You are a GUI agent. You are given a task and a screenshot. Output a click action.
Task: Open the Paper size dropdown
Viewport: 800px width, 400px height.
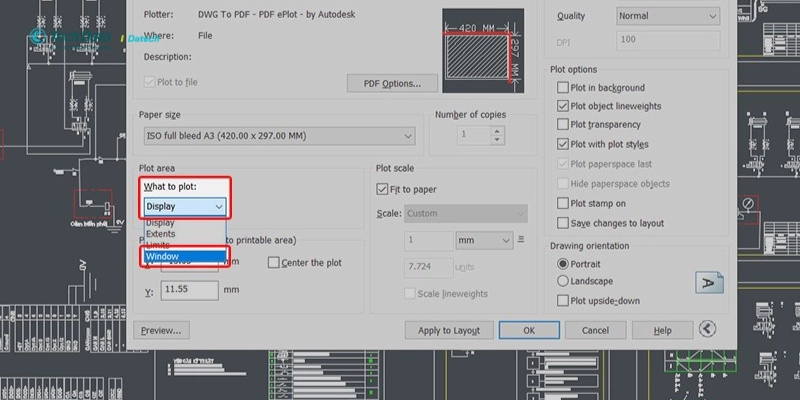(x=279, y=136)
